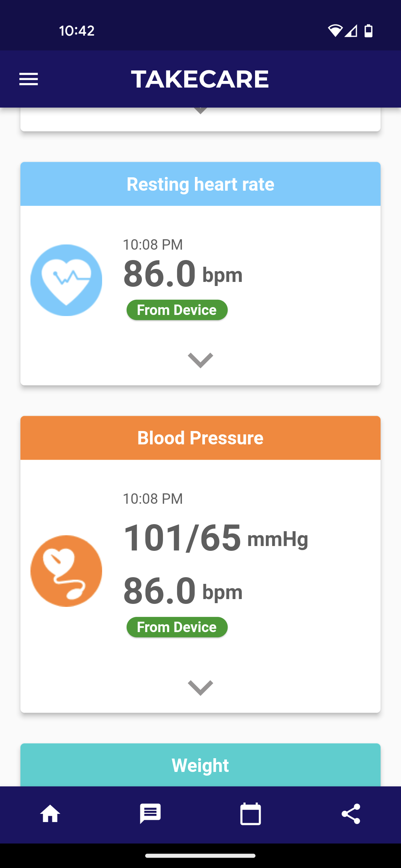Screen dimensions: 401x868
Task: Tap From Device badge under heart rate
Action: point(177,310)
